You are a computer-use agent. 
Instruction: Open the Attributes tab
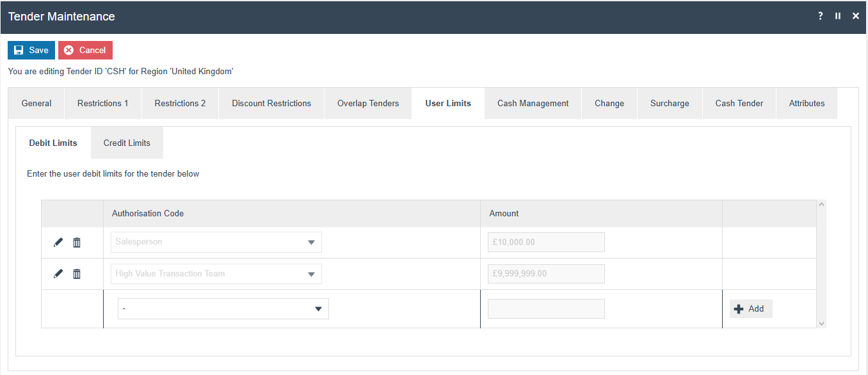[807, 103]
